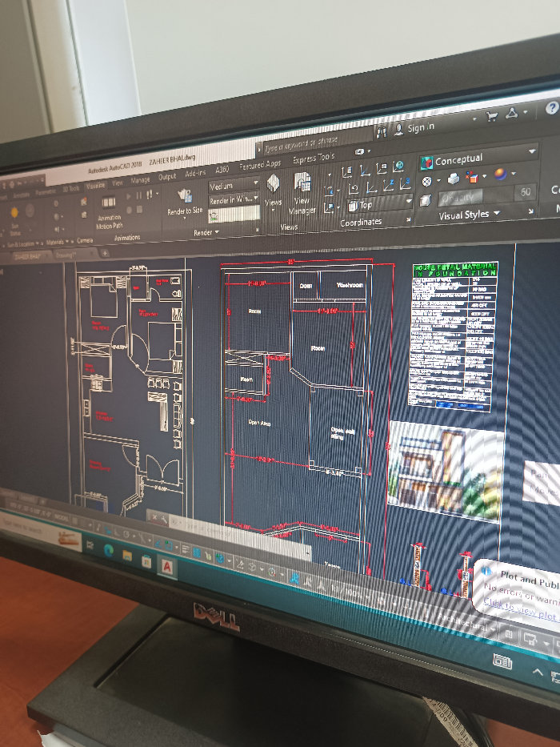560x747 pixels.
Task: Click the Sign In link
Action: pos(421,127)
